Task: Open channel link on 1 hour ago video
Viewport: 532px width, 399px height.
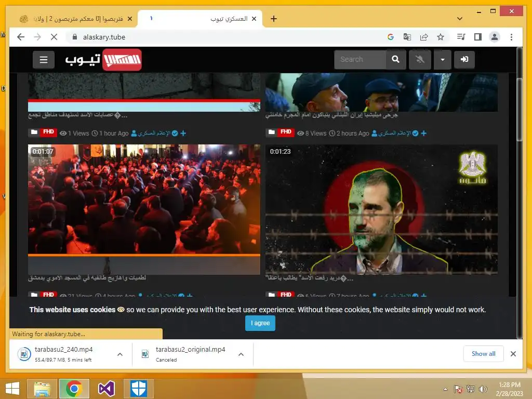Action: tap(154, 134)
